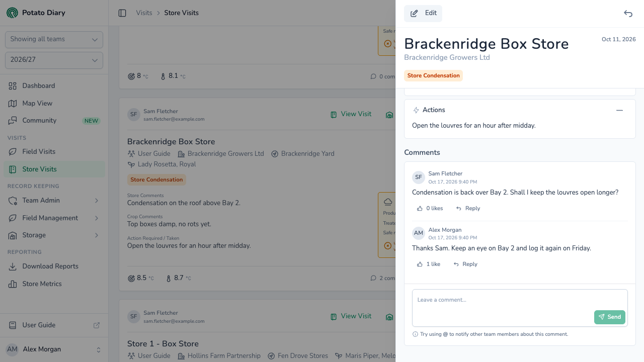
Task: Open Map View from sidebar
Action: tap(54, 103)
